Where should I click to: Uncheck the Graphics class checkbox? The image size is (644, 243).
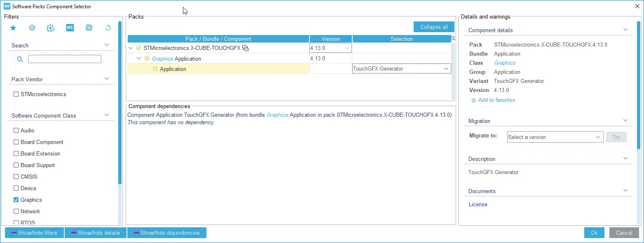coord(16,200)
